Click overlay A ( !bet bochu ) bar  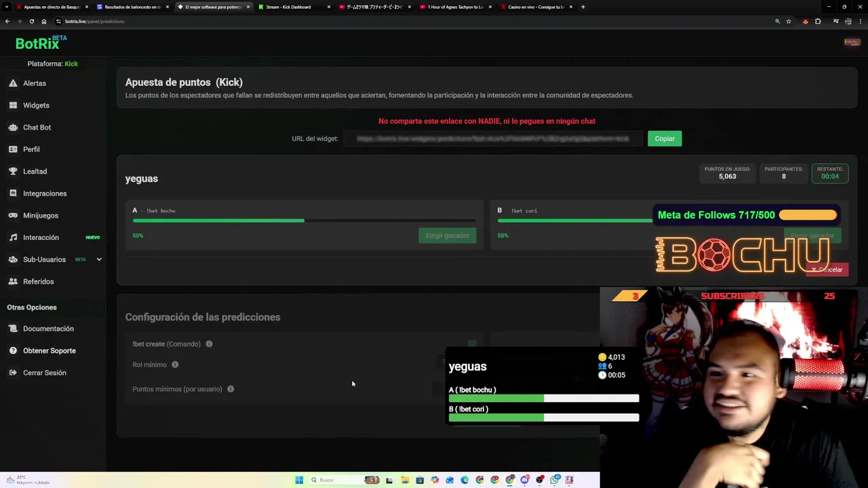tap(544, 399)
